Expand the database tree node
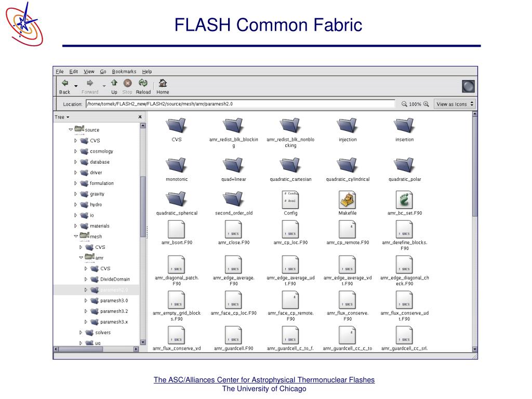532x399 pixels. [76, 162]
